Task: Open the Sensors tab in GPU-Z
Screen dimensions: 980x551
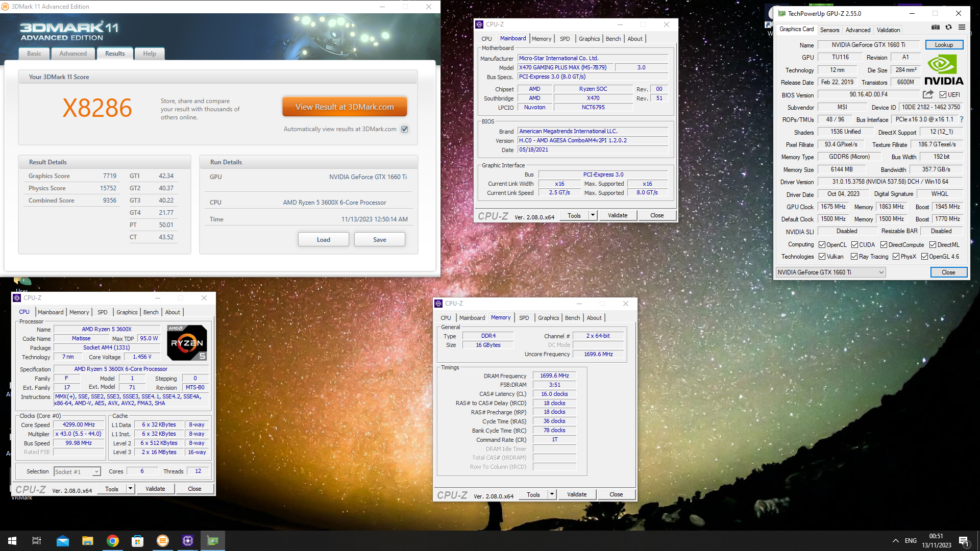Action: click(x=829, y=30)
